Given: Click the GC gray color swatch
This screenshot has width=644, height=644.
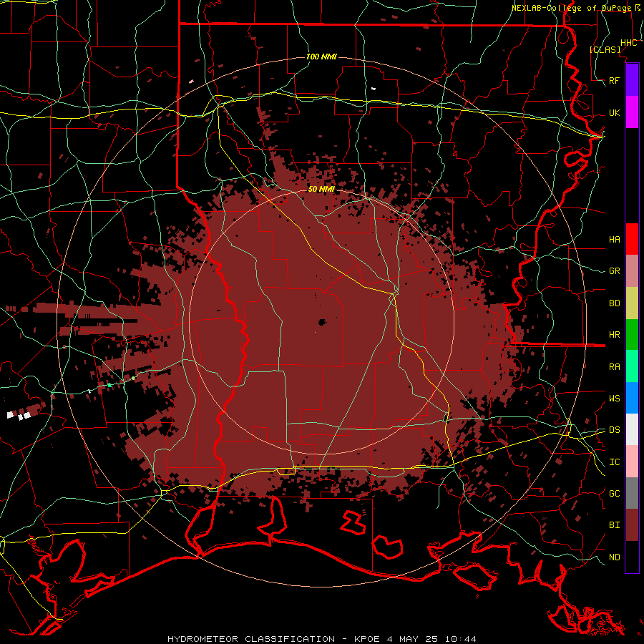Looking at the screenshot, I should [632, 493].
